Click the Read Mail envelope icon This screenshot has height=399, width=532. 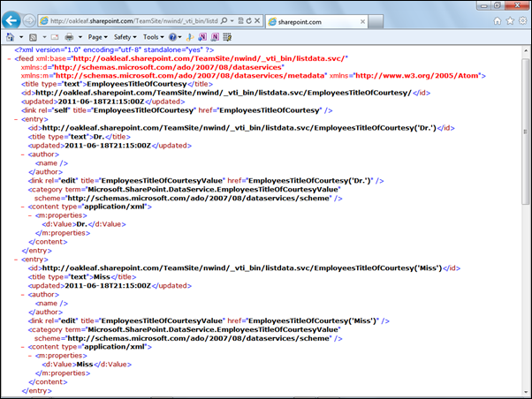point(55,37)
